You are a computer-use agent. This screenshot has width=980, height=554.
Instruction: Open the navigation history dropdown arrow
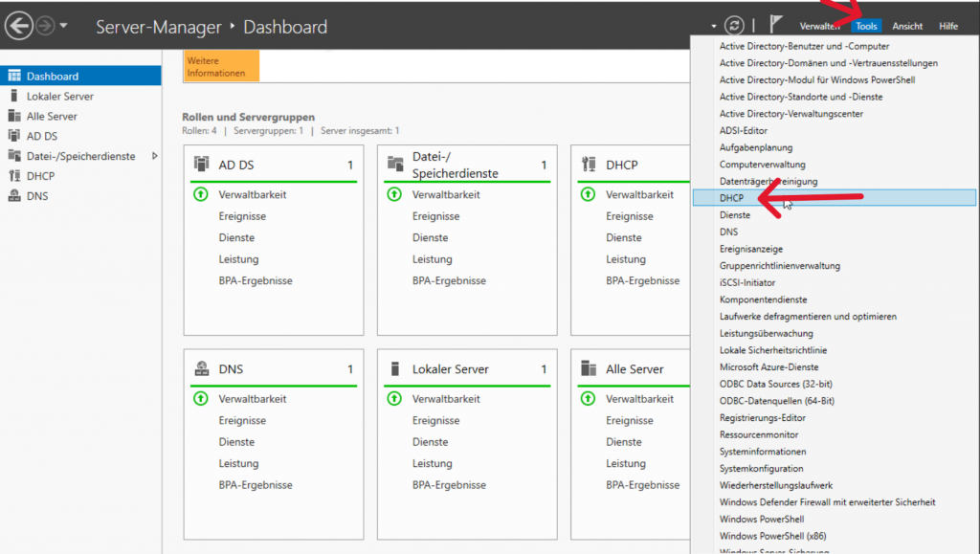(64, 27)
